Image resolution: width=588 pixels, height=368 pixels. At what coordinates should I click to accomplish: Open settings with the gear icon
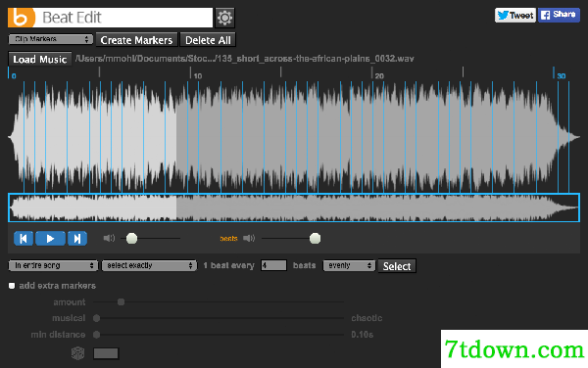tap(225, 18)
